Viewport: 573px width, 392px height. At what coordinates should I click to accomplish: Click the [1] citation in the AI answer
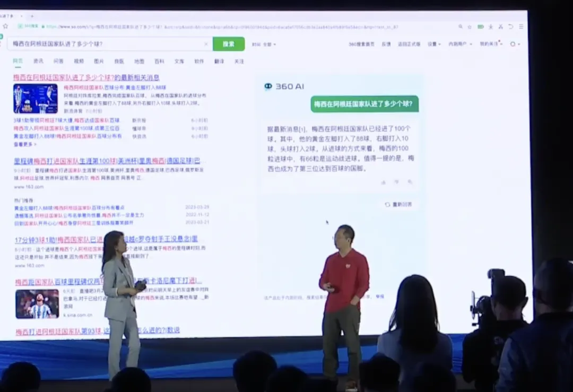click(302, 129)
